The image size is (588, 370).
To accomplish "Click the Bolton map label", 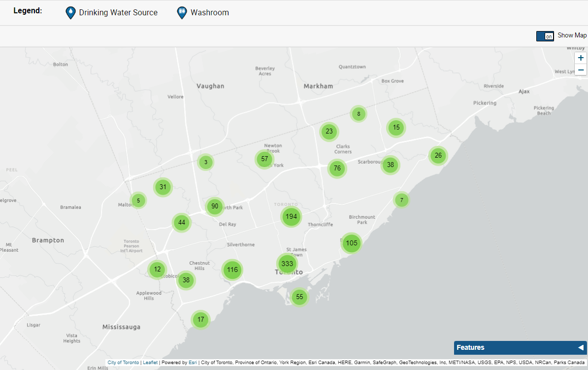I will pos(61,64).
